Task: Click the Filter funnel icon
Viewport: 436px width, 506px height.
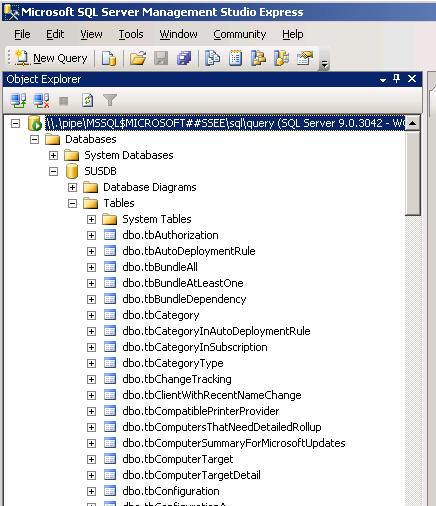Action: tap(110, 100)
